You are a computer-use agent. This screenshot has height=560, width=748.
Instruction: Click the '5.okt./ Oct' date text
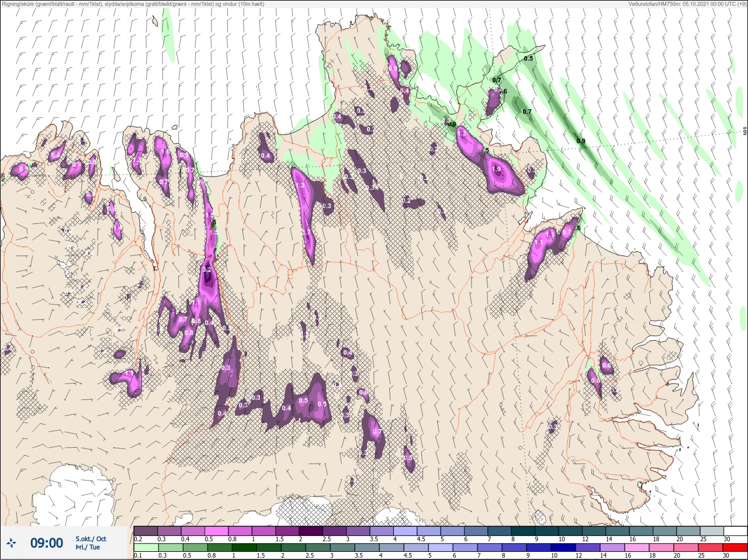click(91, 538)
